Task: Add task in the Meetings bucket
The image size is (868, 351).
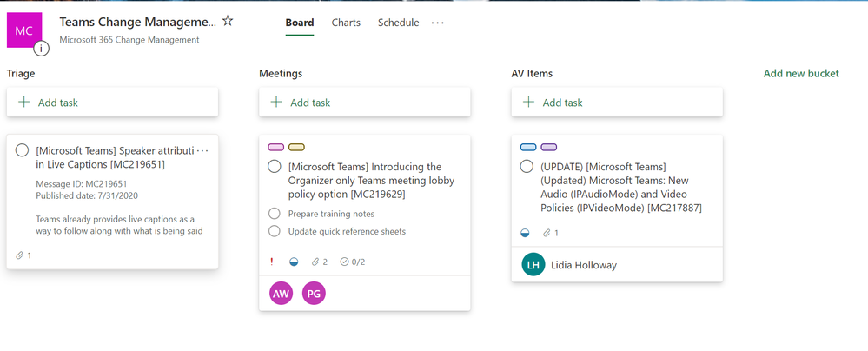Action: (365, 102)
